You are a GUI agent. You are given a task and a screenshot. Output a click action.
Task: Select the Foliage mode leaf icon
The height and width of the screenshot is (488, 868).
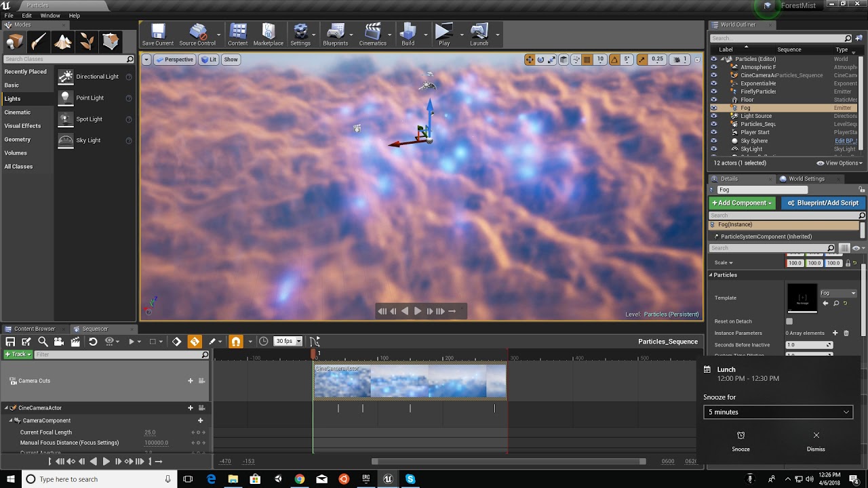[87, 42]
